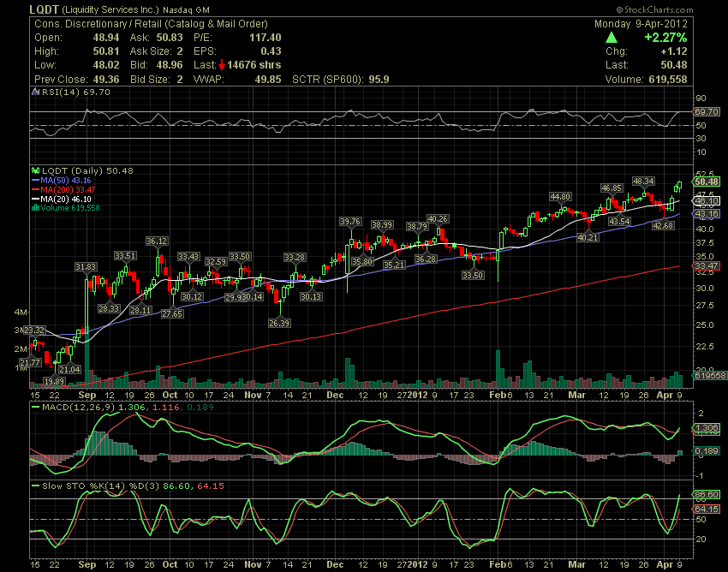Click the 46.85 high price label
The image size is (728, 572).
611,188
